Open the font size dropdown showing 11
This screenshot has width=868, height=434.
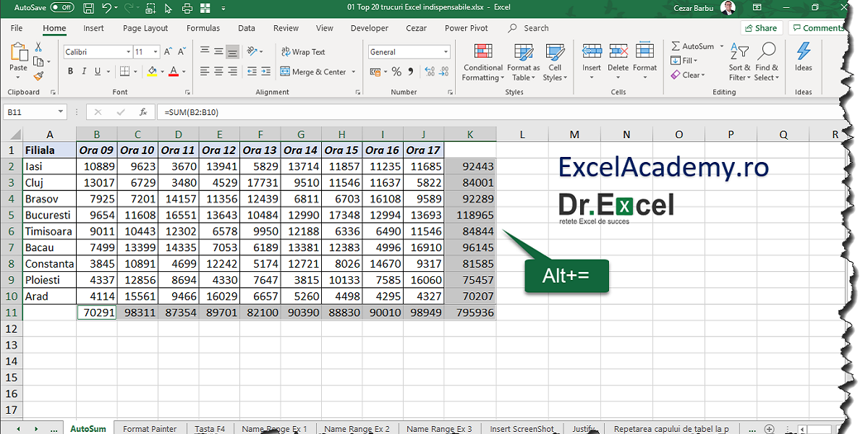pos(156,52)
